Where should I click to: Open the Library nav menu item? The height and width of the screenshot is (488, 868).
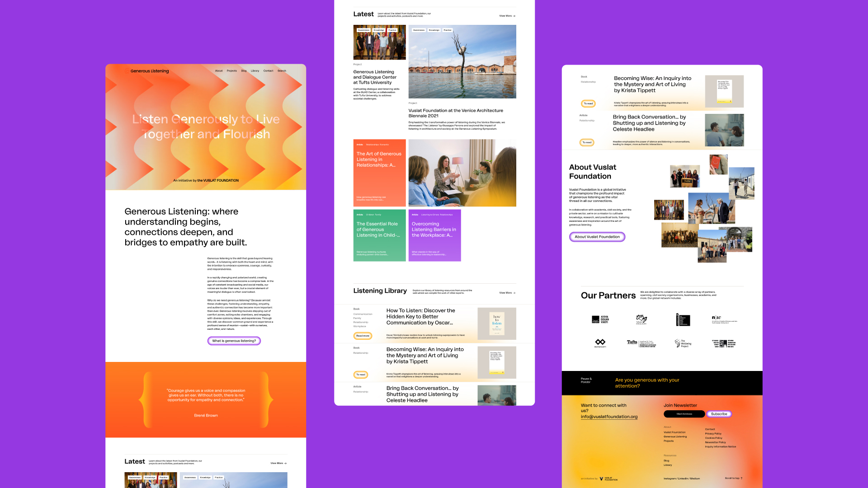[x=255, y=71]
